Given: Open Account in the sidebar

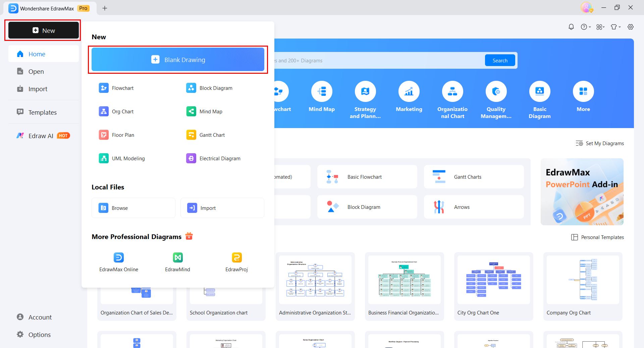Looking at the screenshot, I should 44,317.
